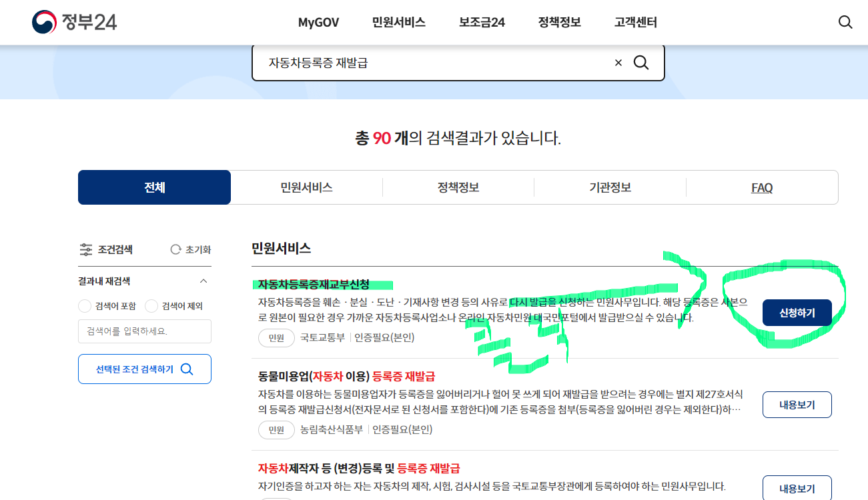Viewport: 868px width, 500px height.
Task: Switch to the 정책정보 results tab
Action: click(x=458, y=187)
